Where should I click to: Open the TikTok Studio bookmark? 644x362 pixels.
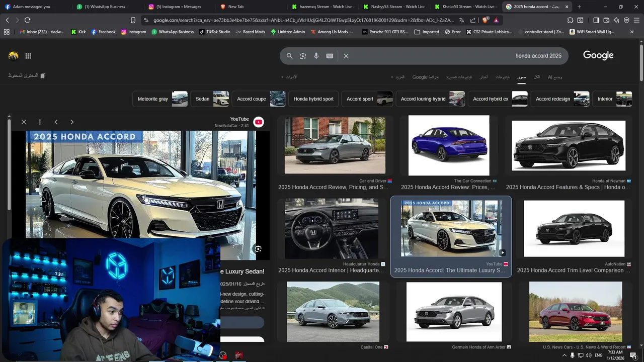[x=214, y=32]
